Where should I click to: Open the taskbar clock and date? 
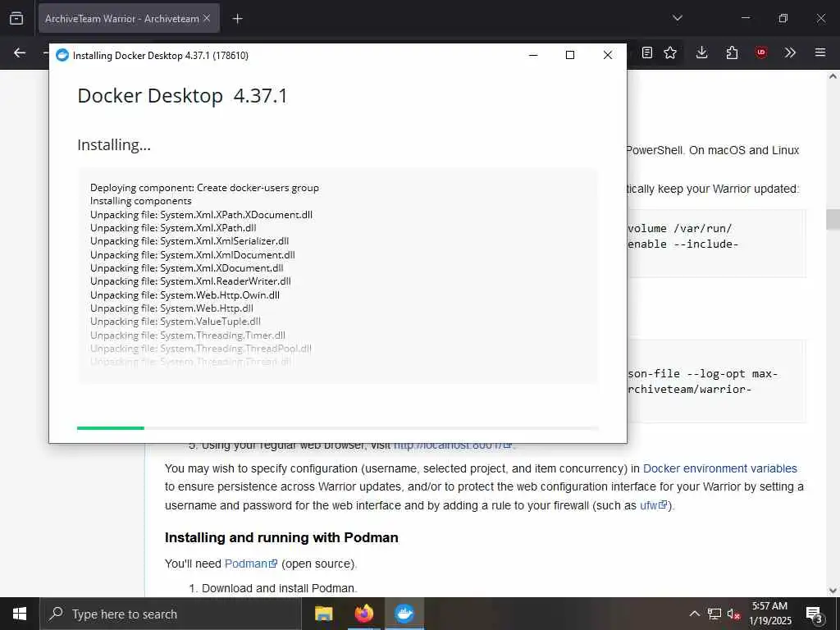769,614
